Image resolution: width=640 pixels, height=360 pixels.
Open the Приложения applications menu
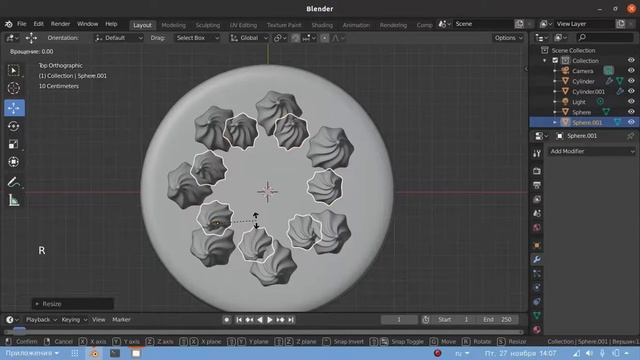(x=32, y=353)
